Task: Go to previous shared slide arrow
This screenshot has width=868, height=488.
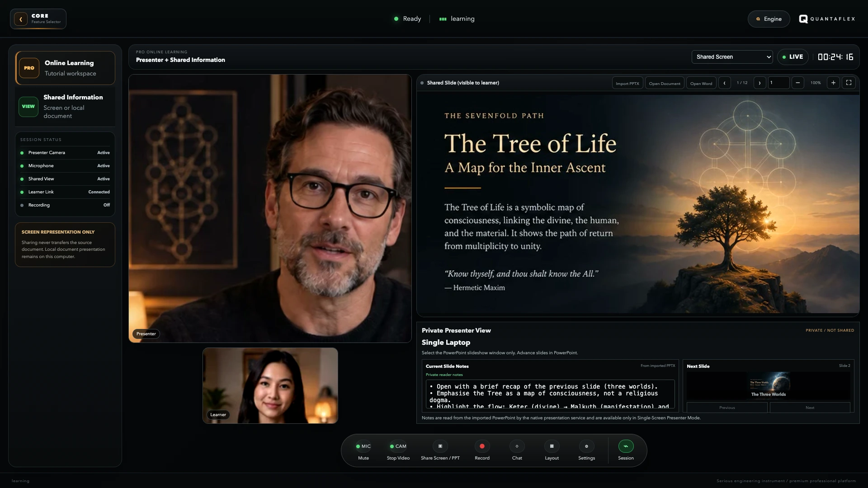Action: pos(724,83)
